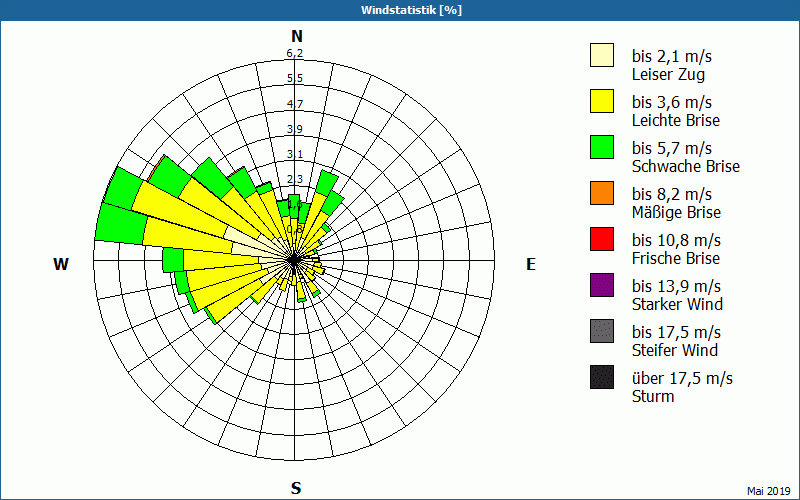Click the 'Starker Wind' legend label
Viewport: 800px width, 500px height.
pyautogui.click(x=677, y=304)
